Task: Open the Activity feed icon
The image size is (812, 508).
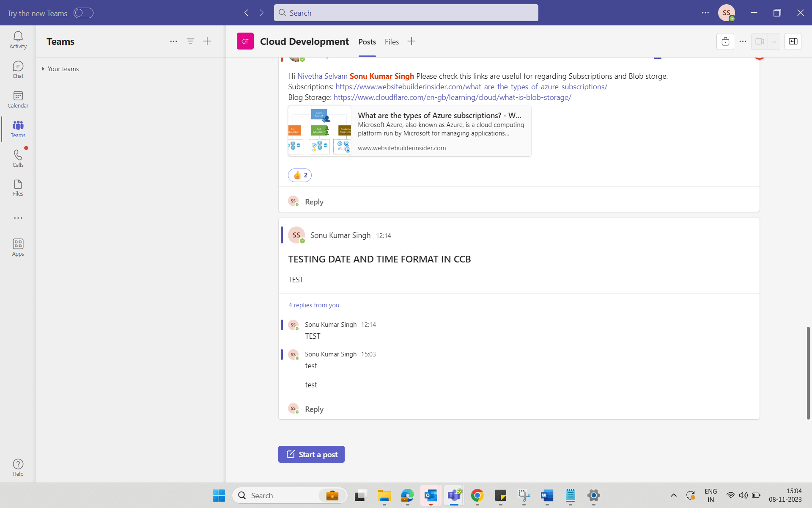Action: pos(18,40)
